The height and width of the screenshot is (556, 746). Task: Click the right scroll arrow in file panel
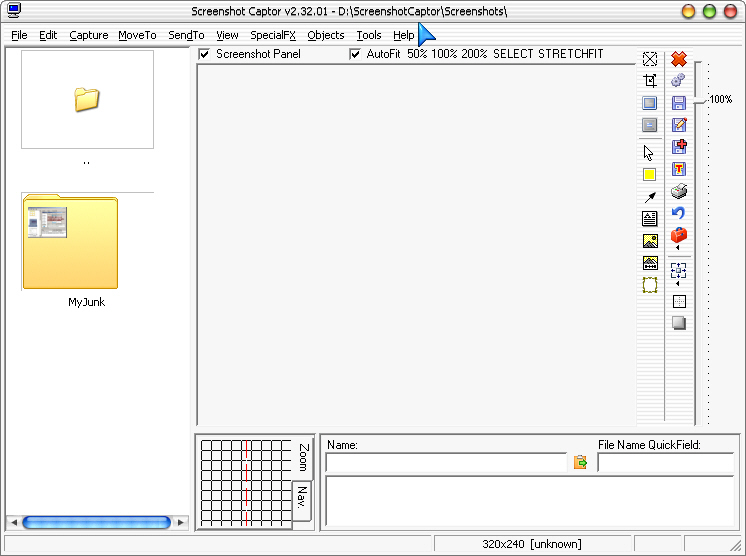click(x=181, y=522)
